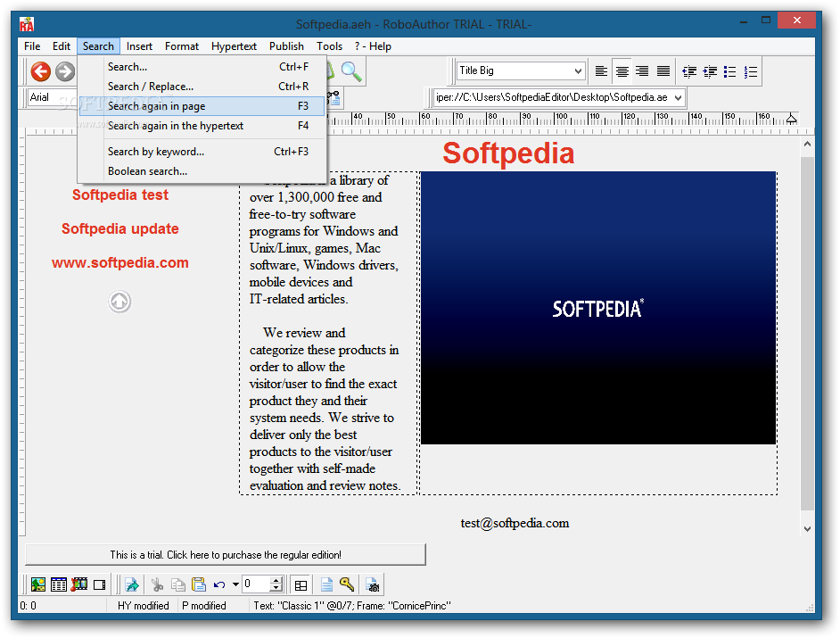Open the Publish menu
This screenshot has width=840, height=638.
(286, 46)
